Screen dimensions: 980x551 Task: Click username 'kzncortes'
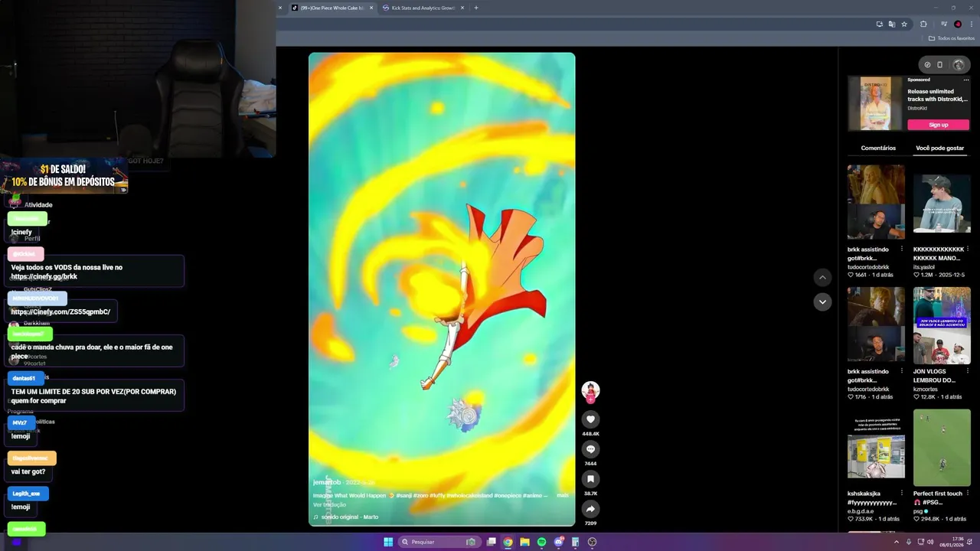pyautogui.click(x=925, y=389)
